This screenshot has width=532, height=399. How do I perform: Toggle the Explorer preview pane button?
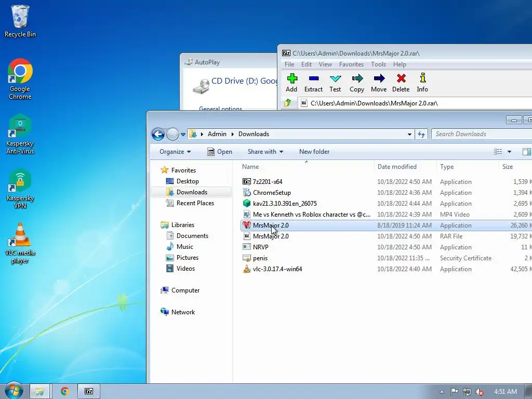tap(527, 152)
